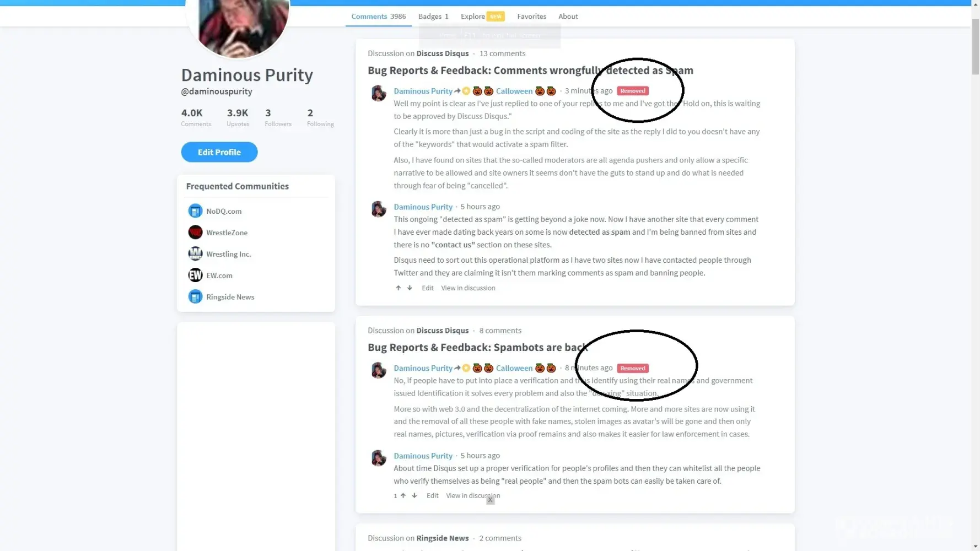Go to the About tab
The height and width of the screenshot is (551, 980).
pos(568,17)
